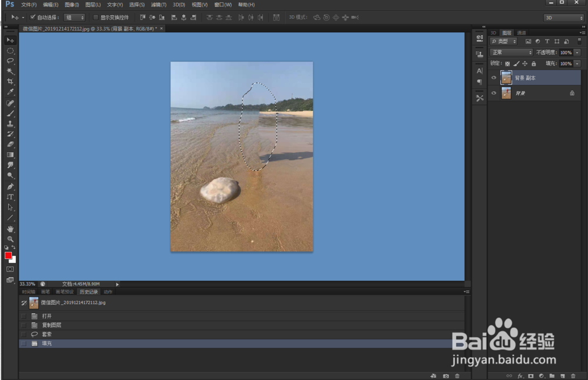Open the 类型 layer filter dropdown

(504, 41)
